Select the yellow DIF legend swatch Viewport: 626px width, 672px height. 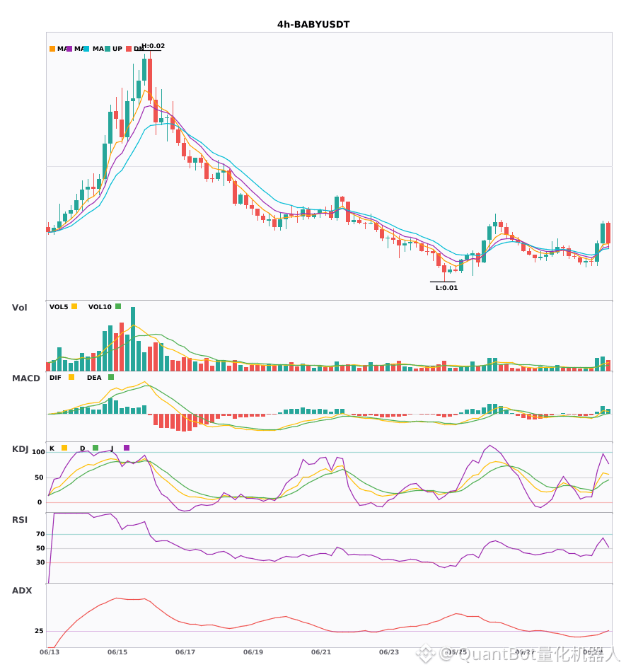[x=71, y=377]
